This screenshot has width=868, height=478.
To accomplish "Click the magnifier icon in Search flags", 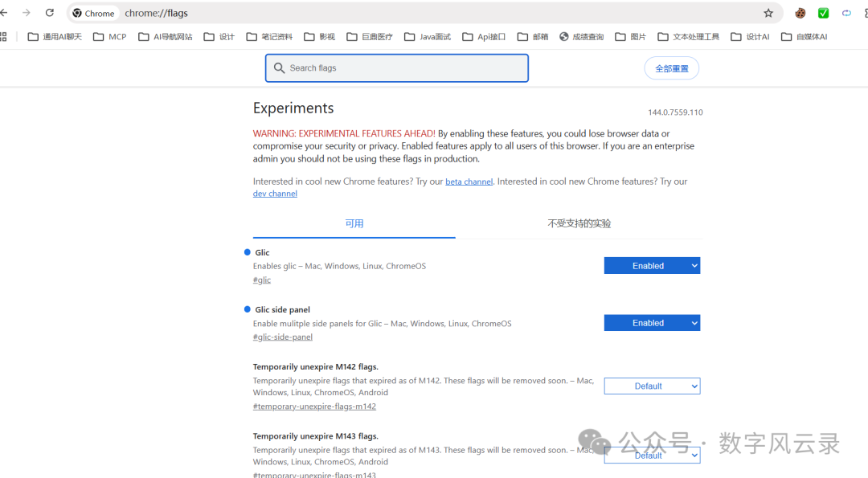I will point(279,68).
